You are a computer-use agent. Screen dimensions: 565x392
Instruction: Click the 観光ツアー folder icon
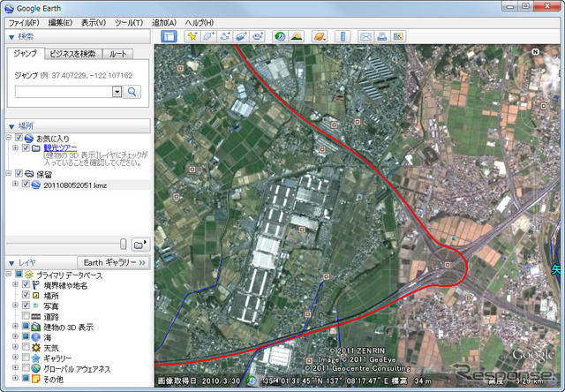tap(35, 148)
